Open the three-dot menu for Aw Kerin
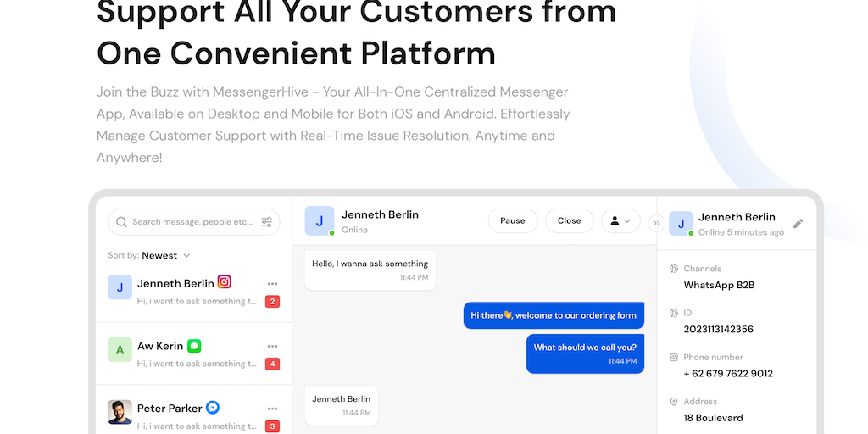 (272, 347)
